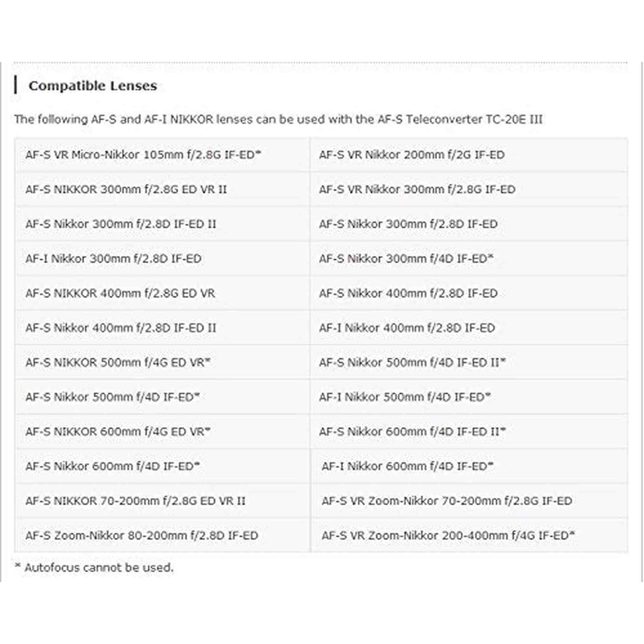Click the Compatible Lenses heading
Viewport: 644px width, 644px height.
point(93,86)
